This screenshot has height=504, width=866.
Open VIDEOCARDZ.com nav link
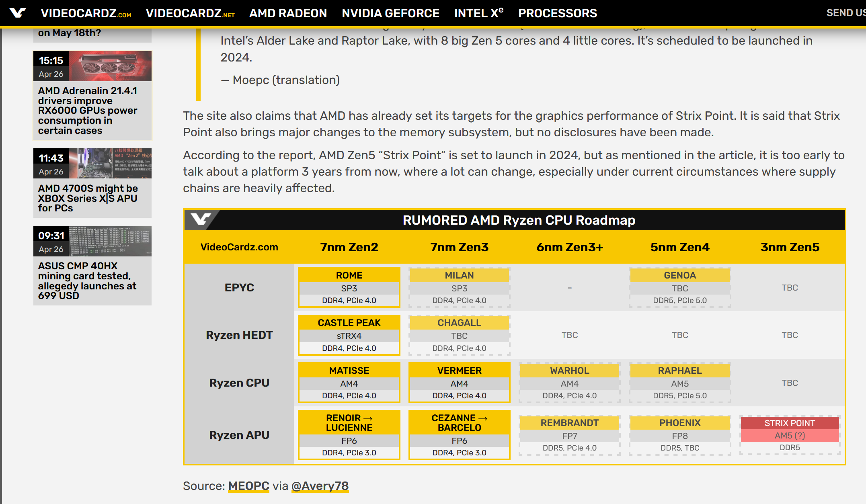pos(86,13)
